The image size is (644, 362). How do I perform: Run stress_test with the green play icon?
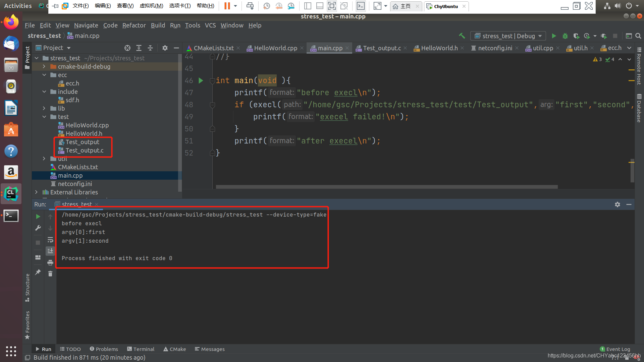click(x=554, y=36)
